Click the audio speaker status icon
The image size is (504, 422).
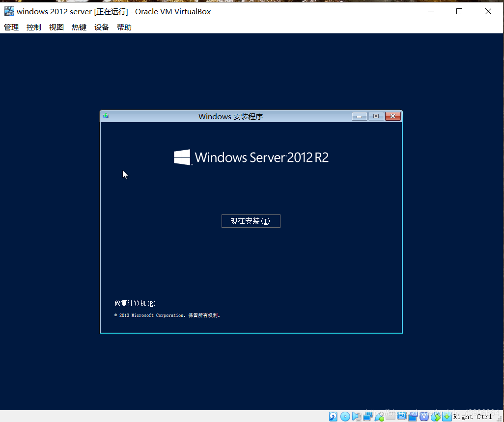356,417
